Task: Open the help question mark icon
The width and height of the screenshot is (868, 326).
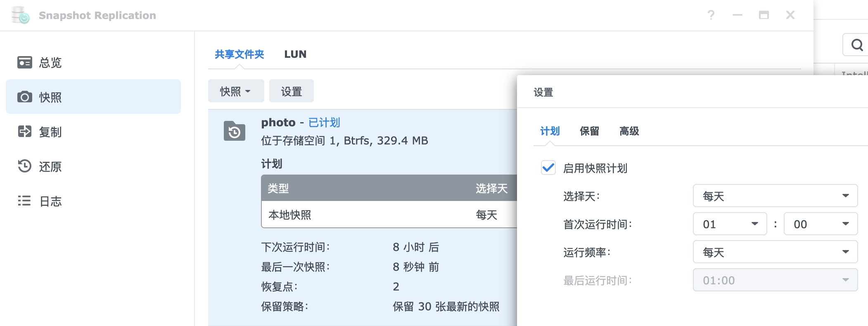Action: 711,15
